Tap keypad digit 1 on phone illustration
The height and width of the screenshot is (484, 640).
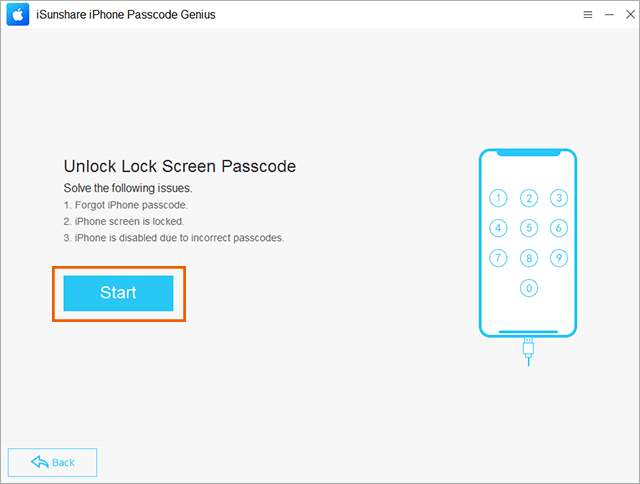tap(498, 198)
